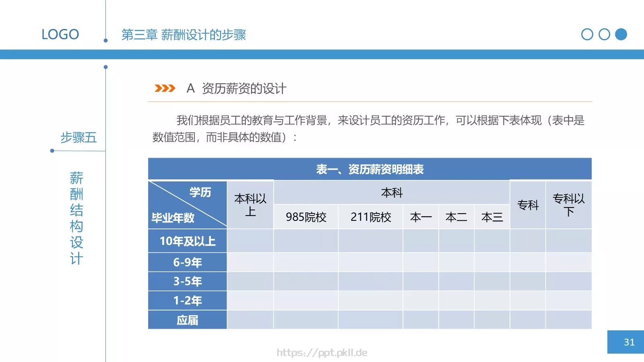This screenshot has height=362, width=644.
Task: Open the https://ppt.pkll.de link
Action: 322,353
